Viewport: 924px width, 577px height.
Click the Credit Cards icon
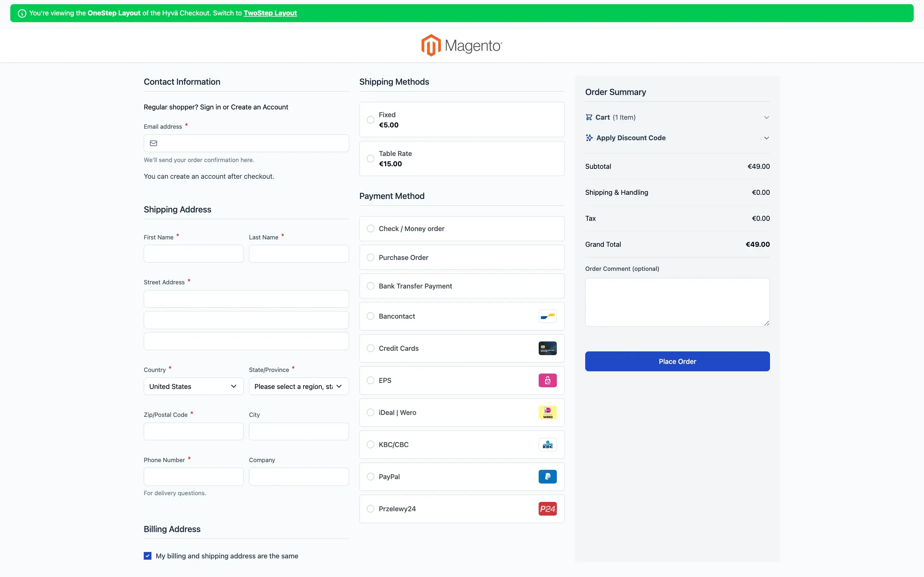pyautogui.click(x=547, y=349)
